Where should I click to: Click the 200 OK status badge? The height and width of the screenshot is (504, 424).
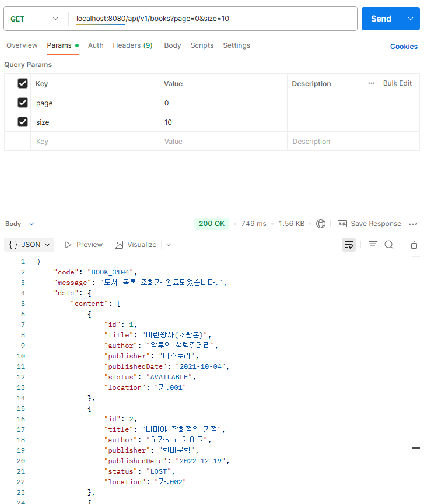point(212,224)
